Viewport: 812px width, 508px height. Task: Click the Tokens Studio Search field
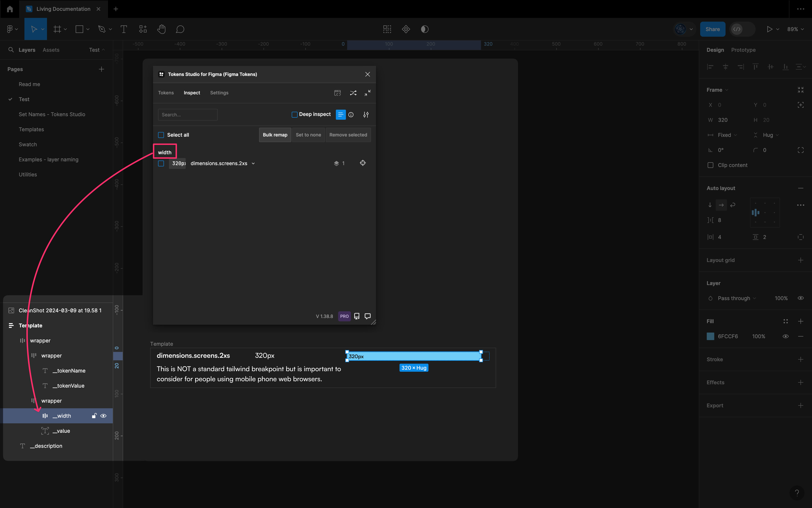tap(187, 115)
